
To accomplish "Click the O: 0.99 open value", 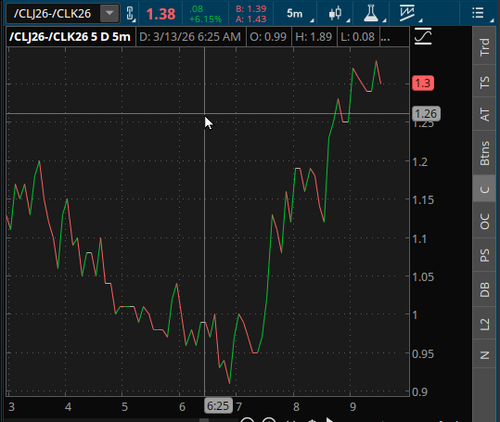I will click(268, 37).
